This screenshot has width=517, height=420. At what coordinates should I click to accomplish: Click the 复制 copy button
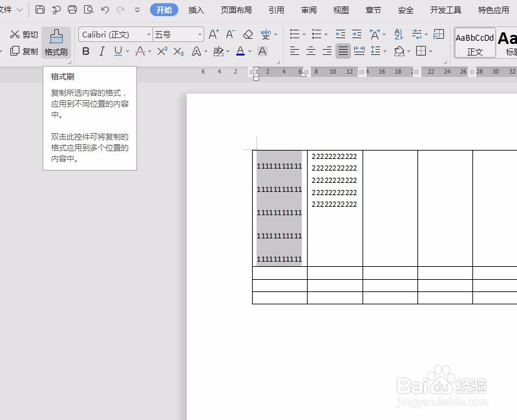[25, 52]
